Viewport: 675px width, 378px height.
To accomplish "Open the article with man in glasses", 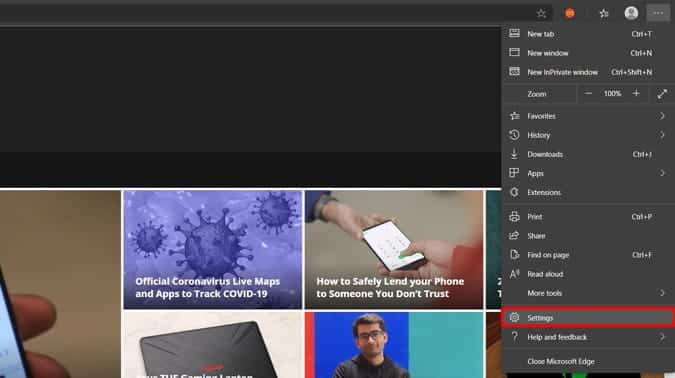I will (x=394, y=345).
